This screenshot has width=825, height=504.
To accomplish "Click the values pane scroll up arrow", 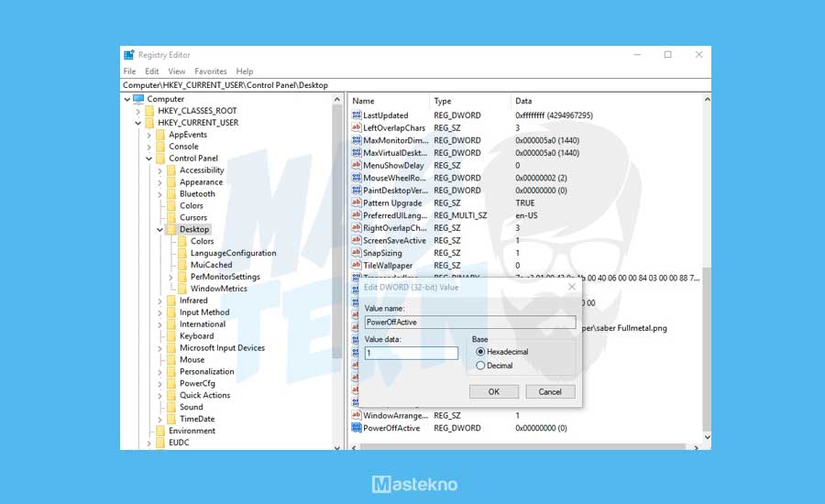I will pos(707,99).
